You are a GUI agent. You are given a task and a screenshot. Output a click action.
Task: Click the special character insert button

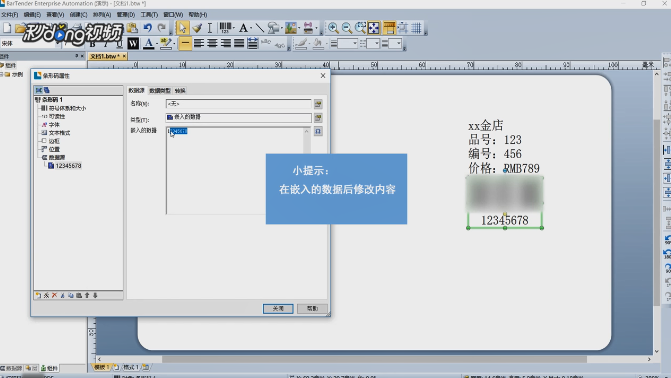318,131
